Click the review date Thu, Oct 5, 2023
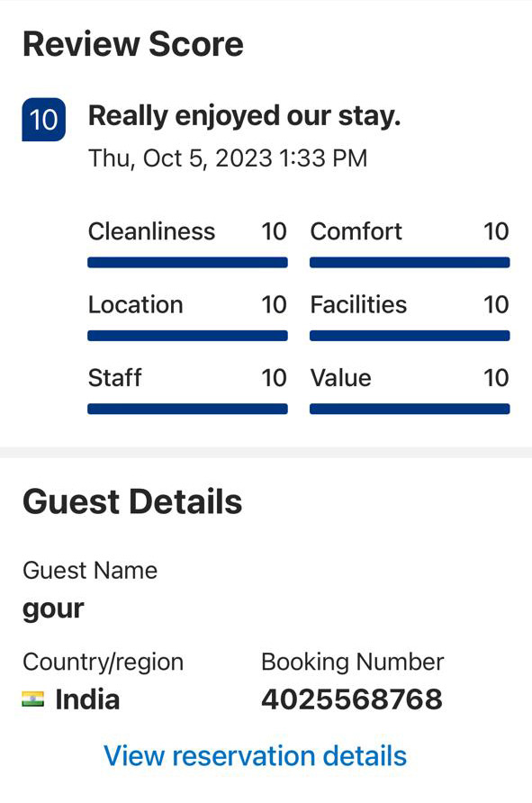The width and height of the screenshot is (532, 803). 180,158
